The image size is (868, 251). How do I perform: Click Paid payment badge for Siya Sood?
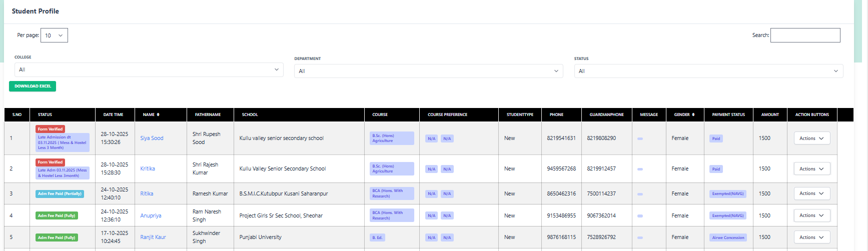click(x=716, y=138)
